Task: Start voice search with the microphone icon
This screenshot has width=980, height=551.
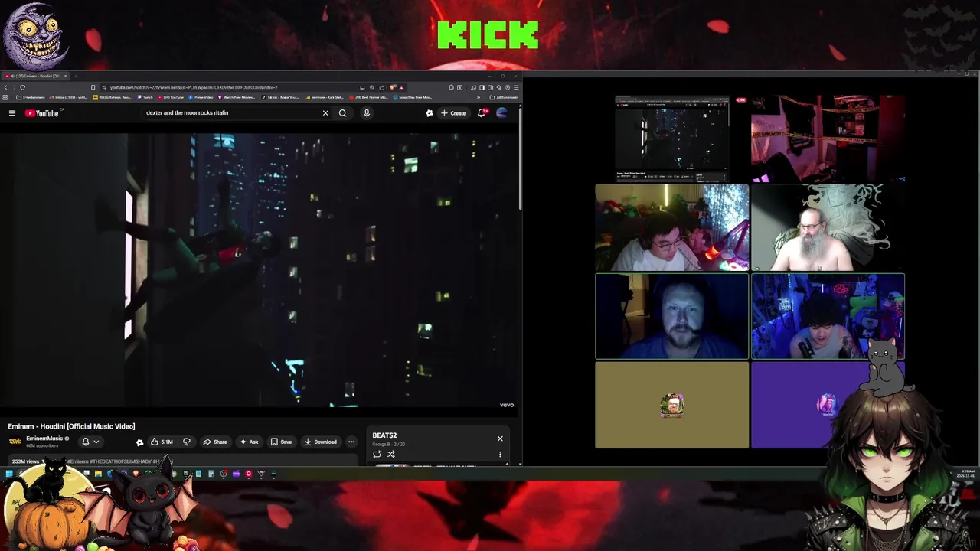Action: 367,113
